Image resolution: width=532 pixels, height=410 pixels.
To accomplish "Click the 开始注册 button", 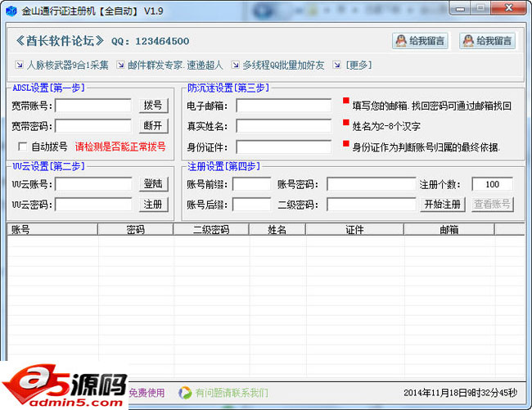I will pyautogui.click(x=443, y=205).
